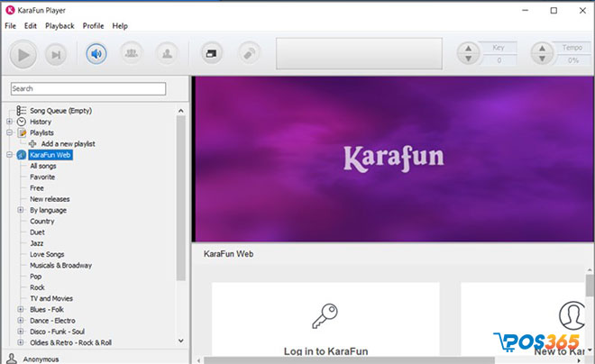Expand Oldies & Retro - Rock & Roll node
This screenshot has height=364, width=595.
[x=21, y=342]
